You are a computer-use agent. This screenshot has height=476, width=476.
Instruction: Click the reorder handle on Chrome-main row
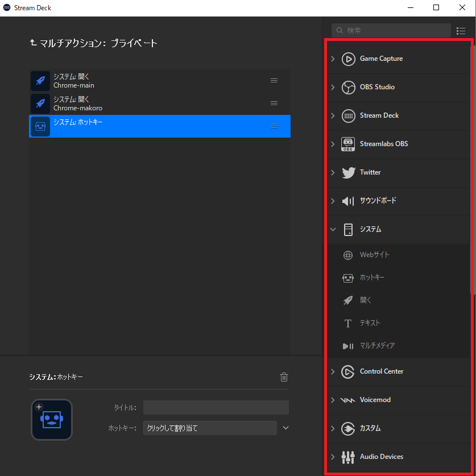[274, 81]
